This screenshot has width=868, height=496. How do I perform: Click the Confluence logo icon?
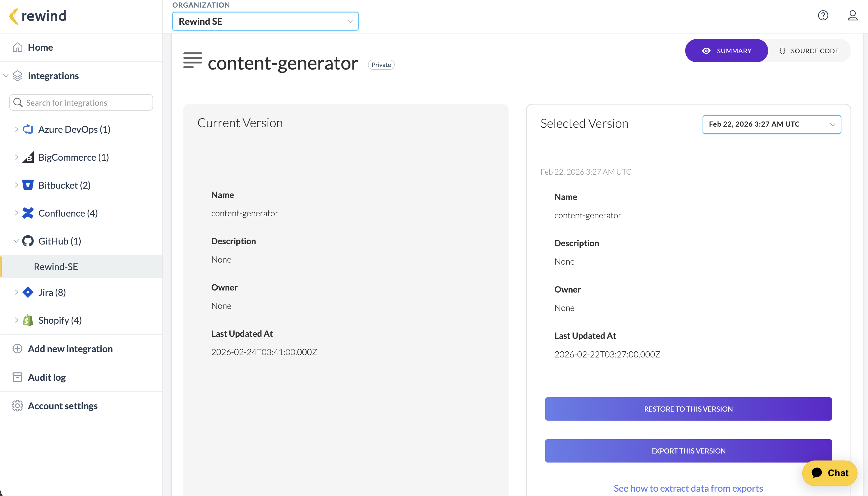click(28, 213)
